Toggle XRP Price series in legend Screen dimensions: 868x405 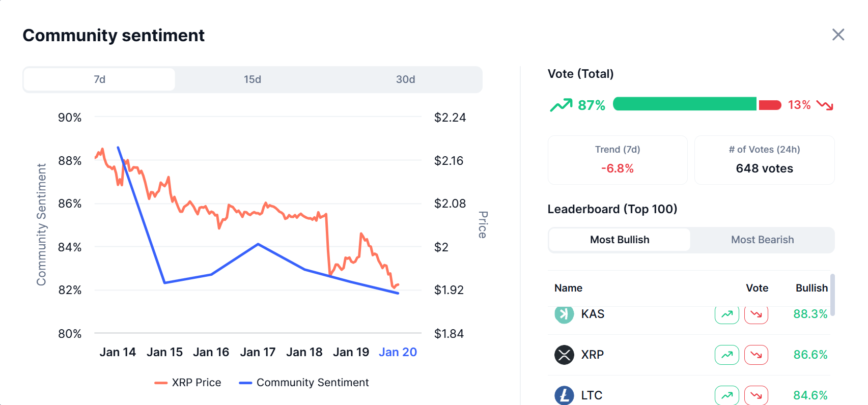188,383
